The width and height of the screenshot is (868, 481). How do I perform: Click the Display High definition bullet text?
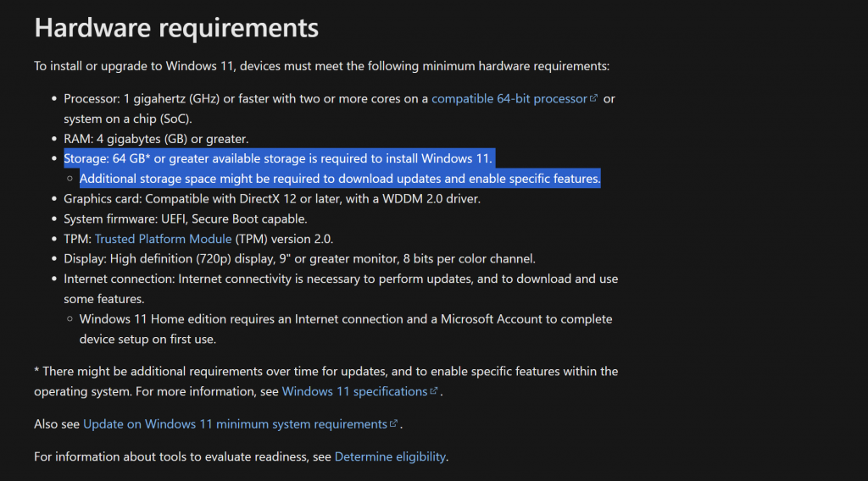(x=299, y=258)
